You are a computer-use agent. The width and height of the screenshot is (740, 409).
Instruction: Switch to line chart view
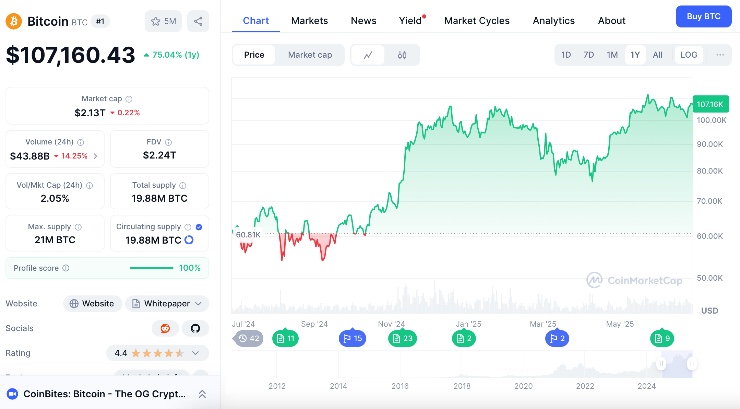pyautogui.click(x=368, y=55)
